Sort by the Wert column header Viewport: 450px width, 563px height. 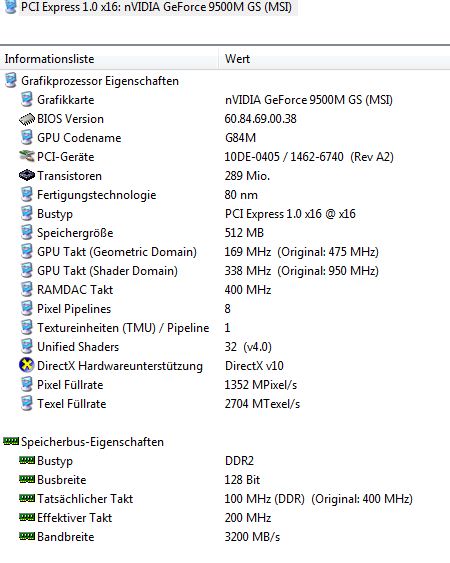[x=334, y=59]
